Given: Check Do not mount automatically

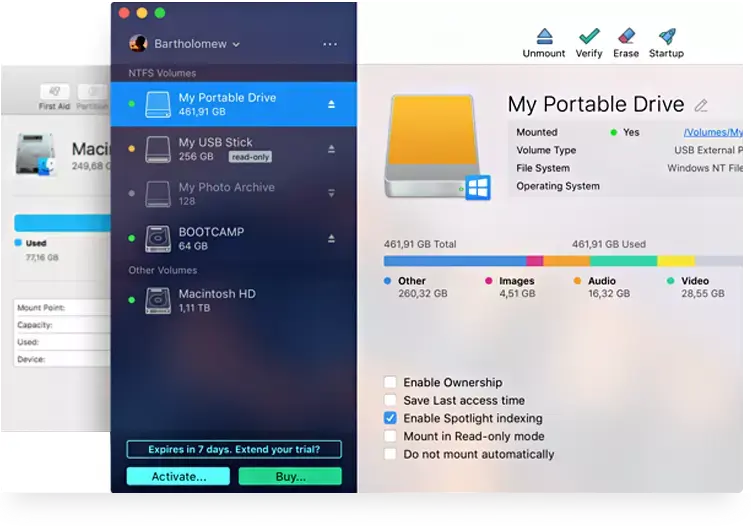Looking at the screenshot, I should tap(390, 454).
